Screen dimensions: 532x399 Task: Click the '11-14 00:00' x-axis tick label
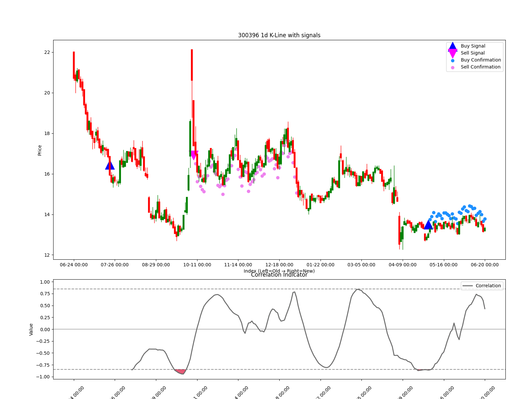[238, 265]
